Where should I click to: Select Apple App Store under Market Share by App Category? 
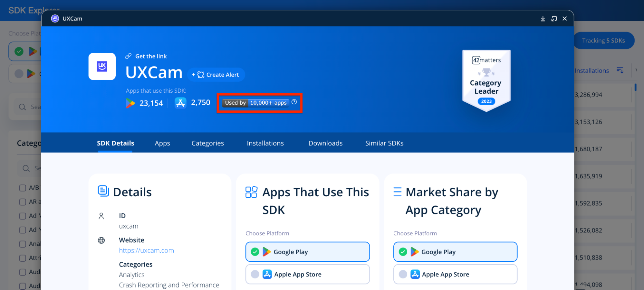455,274
